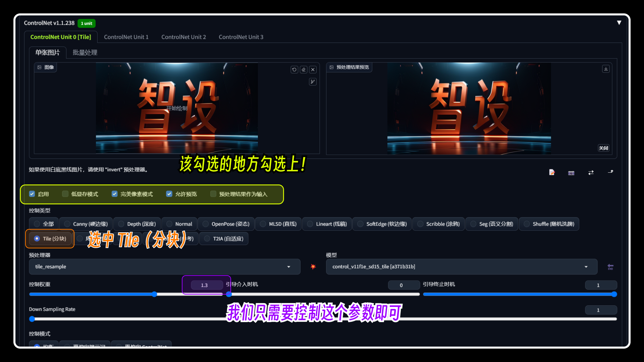Expand the control_v11f1e_sd15_tile model dropdown
The image size is (644, 362).
587,266
